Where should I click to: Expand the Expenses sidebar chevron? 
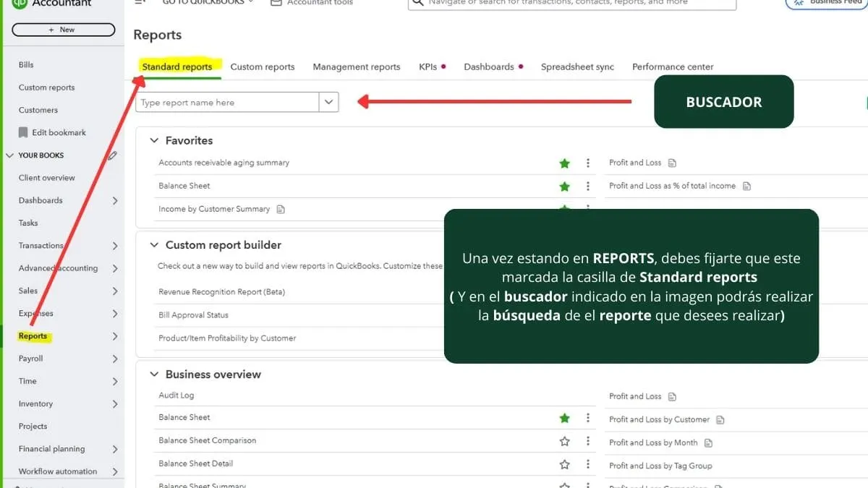point(115,314)
